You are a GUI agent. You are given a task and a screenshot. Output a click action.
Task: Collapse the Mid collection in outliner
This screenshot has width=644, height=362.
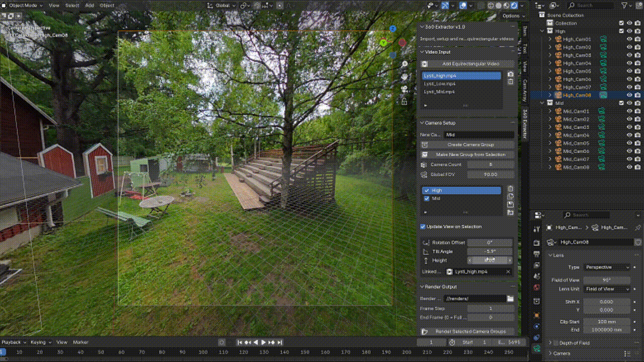tap(542, 103)
